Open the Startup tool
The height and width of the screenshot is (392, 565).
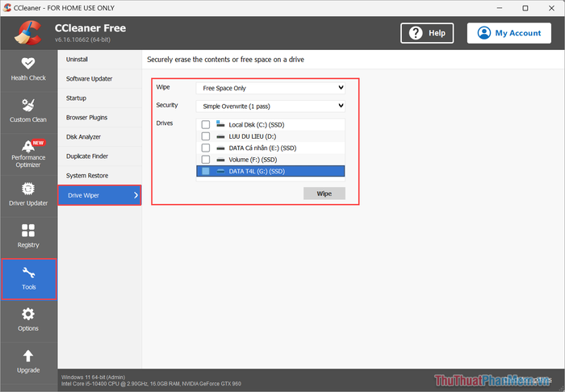tap(100, 98)
